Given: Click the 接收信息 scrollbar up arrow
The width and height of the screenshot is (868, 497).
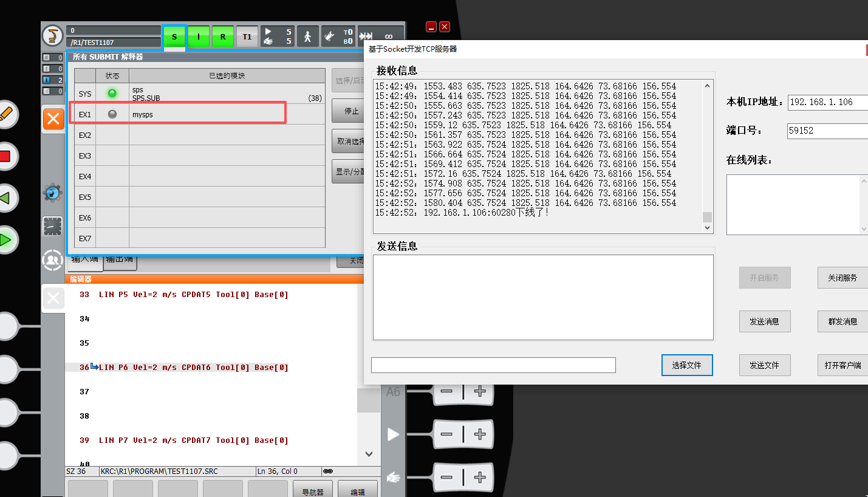Looking at the screenshot, I should pos(707,86).
